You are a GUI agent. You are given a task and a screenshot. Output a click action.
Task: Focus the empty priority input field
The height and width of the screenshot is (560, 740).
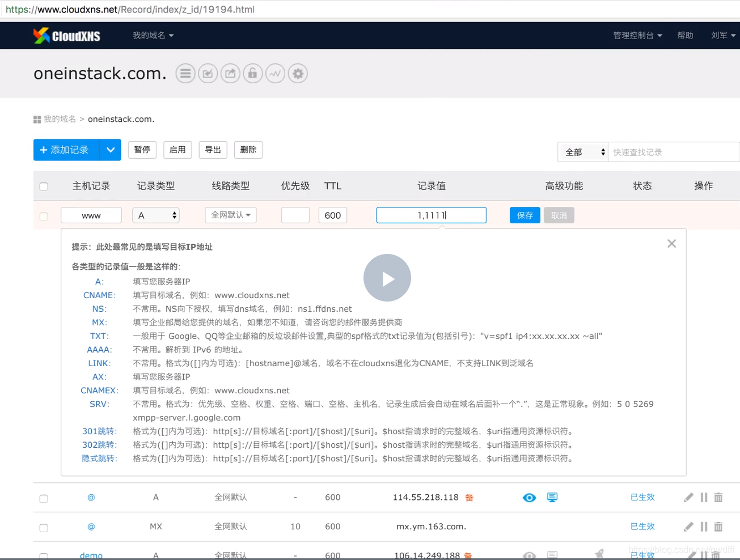295,215
